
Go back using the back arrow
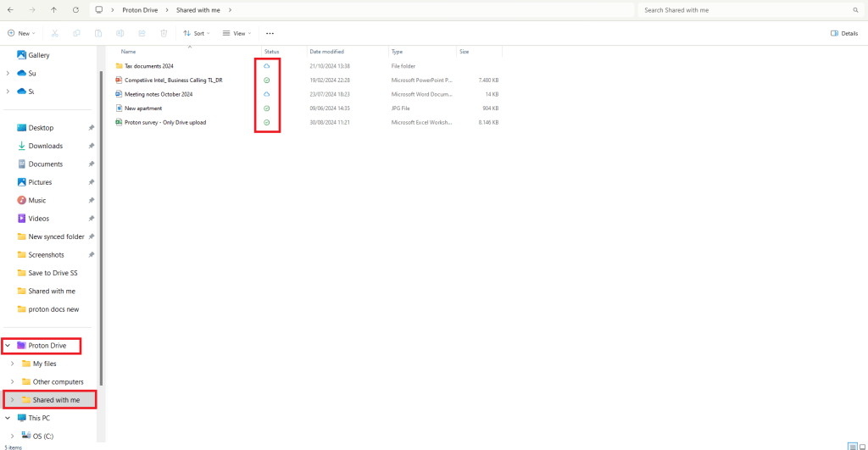tap(10, 10)
